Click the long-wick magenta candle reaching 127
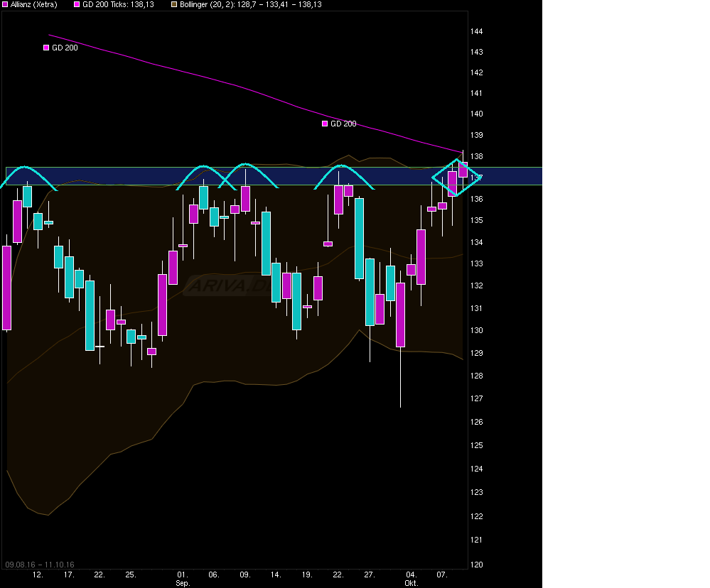Image resolution: width=710 pixels, height=588 pixels. click(400, 315)
